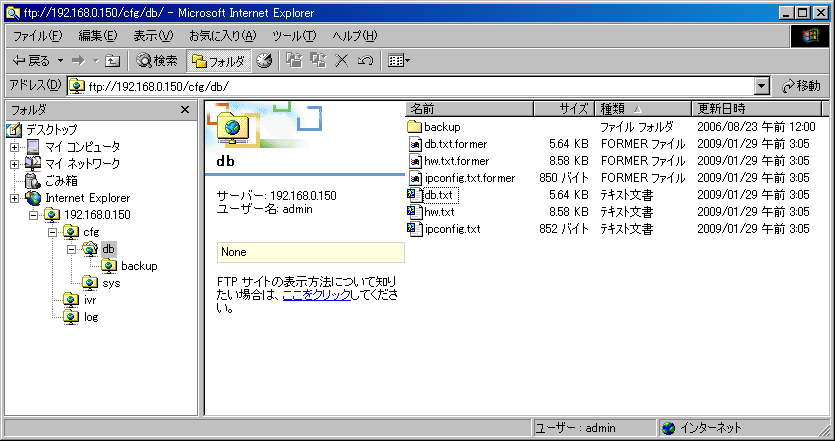Select 192.168.0.150 in folder tree
Image resolution: width=835 pixels, height=441 pixels.
coord(97,215)
